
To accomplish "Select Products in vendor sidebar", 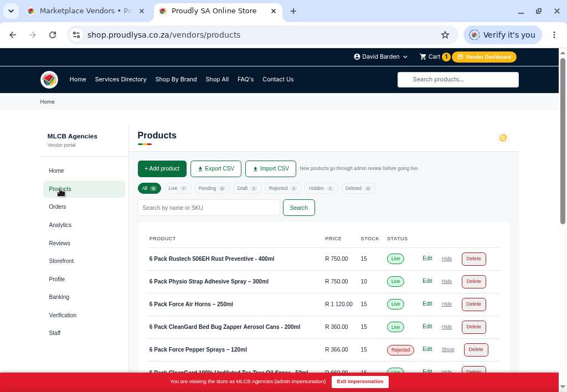I will click(x=84, y=189).
